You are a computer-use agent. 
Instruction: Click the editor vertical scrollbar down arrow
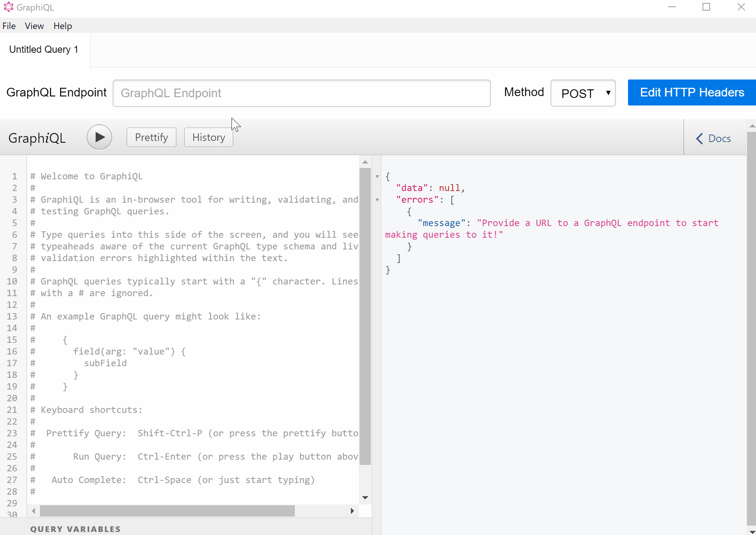click(365, 498)
